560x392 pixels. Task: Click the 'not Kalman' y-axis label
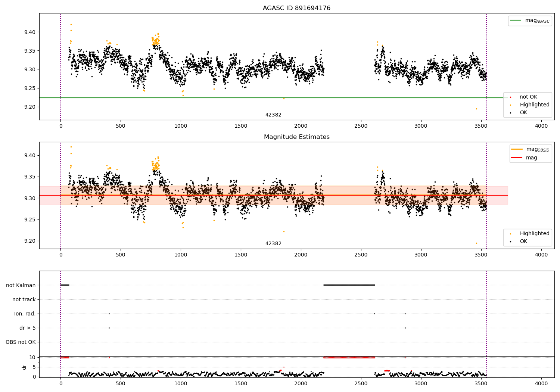(21, 285)
